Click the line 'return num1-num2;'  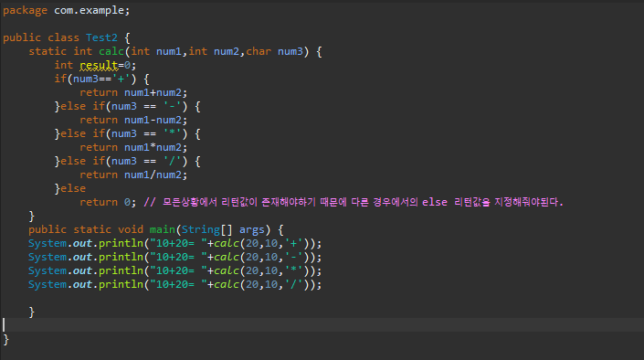pyautogui.click(x=133, y=120)
